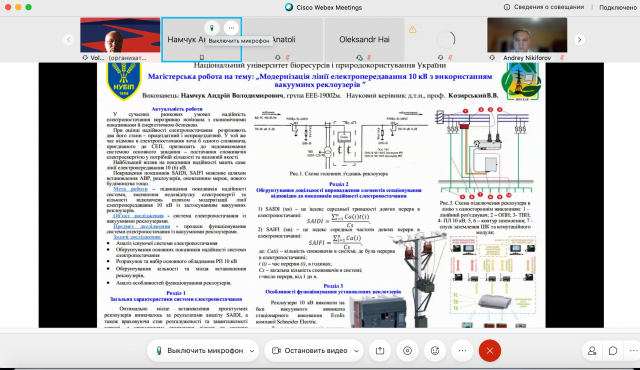Viewport: 640px width, 370px height.
Task: Select Oleksandr Hai participant tile
Action: pos(364,40)
